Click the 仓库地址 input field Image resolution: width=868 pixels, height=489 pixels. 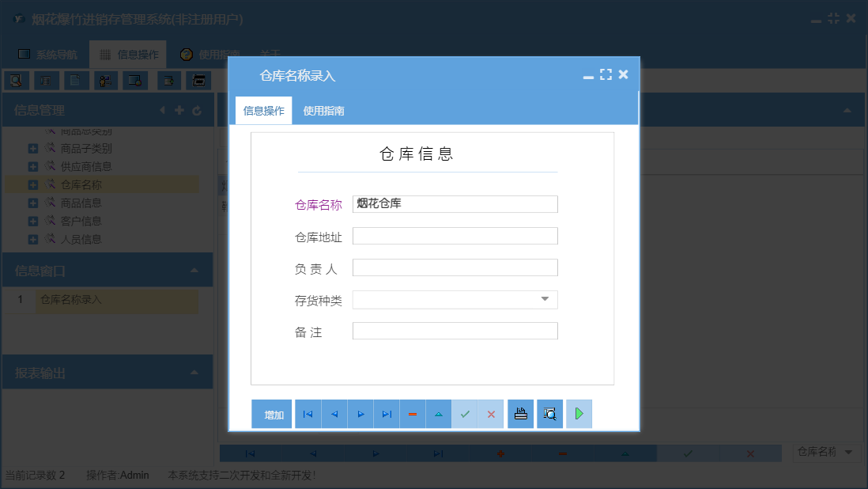click(455, 235)
